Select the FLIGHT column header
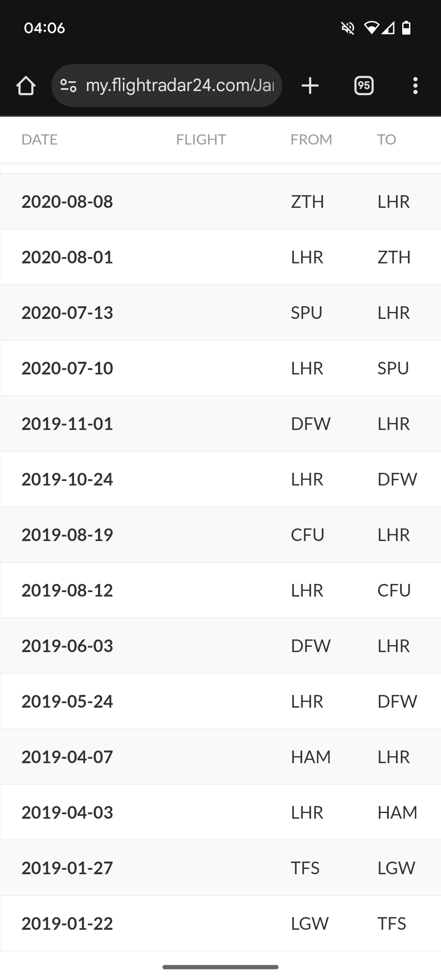441x980 pixels. coord(201,140)
